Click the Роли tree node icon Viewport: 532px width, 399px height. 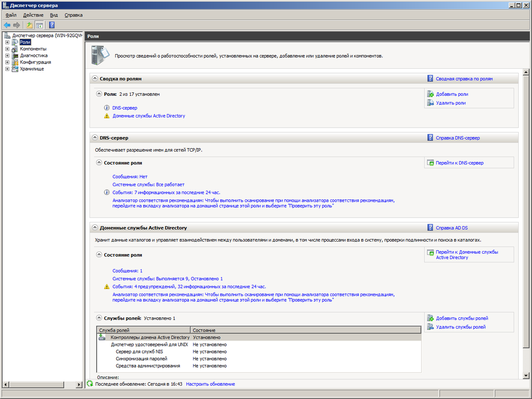[x=16, y=42]
